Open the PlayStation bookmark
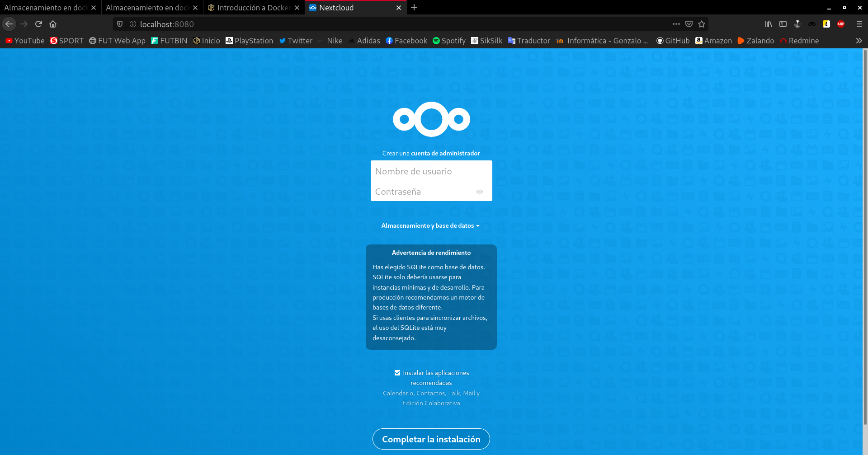This screenshot has height=455, width=868. click(x=250, y=41)
